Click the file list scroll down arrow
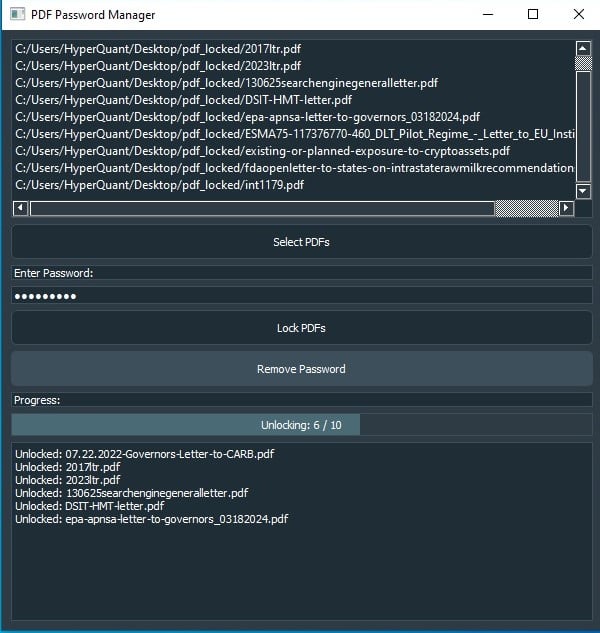The height and width of the screenshot is (633, 600). point(584,191)
